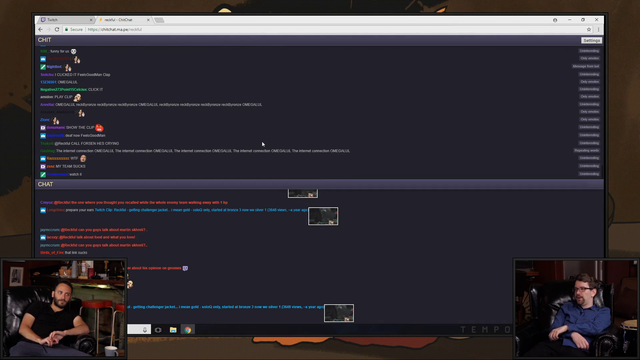
Task: Click the Nightbot moderator badge icon
Action: [43, 67]
